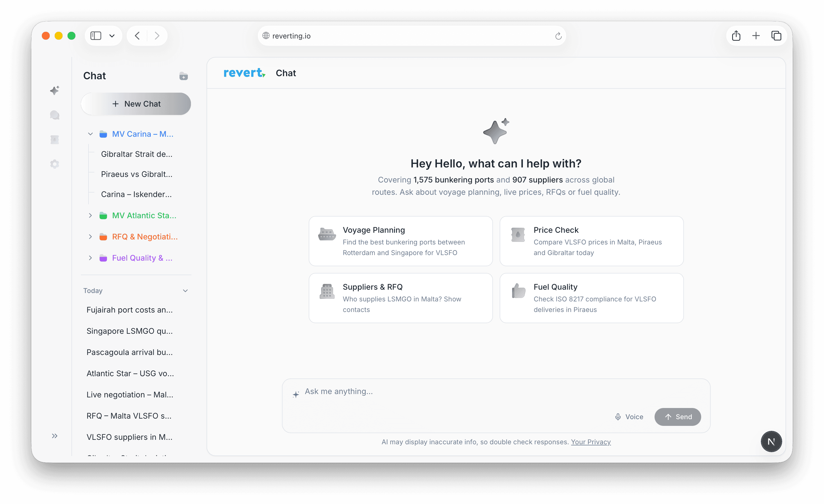Open the AI sparkle icon in left rail
The image size is (824, 504).
54,90
